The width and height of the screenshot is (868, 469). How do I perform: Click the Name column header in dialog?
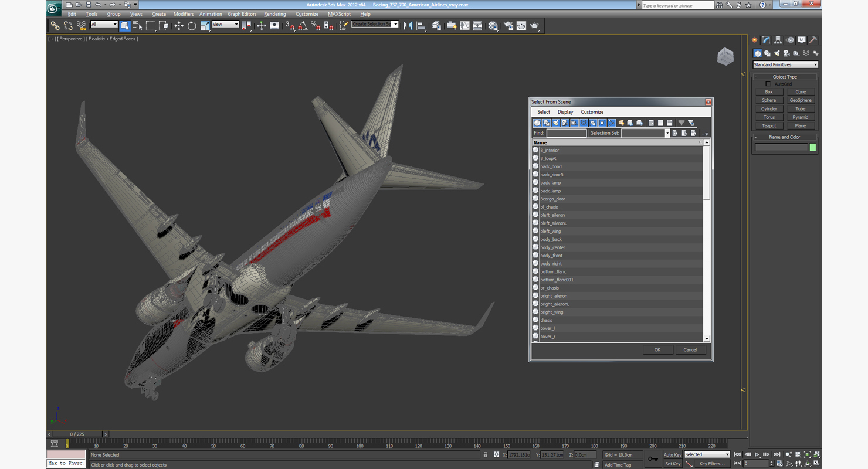617,142
